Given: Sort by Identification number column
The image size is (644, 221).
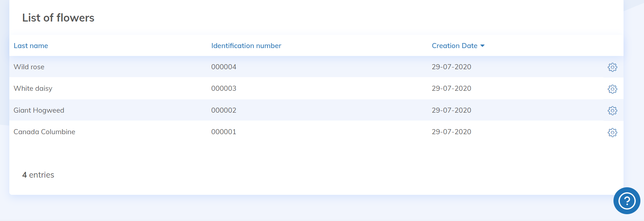Looking at the screenshot, I should (x=246, y=46).
